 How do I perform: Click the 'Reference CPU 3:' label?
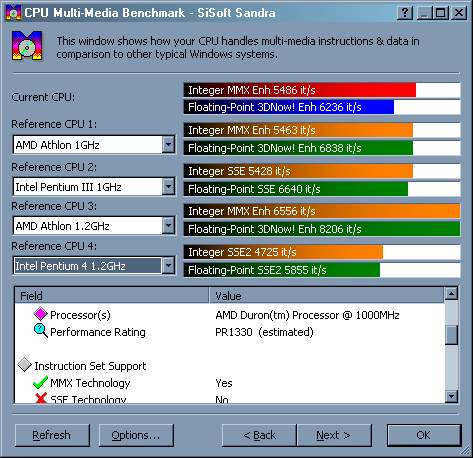[54, 206]
